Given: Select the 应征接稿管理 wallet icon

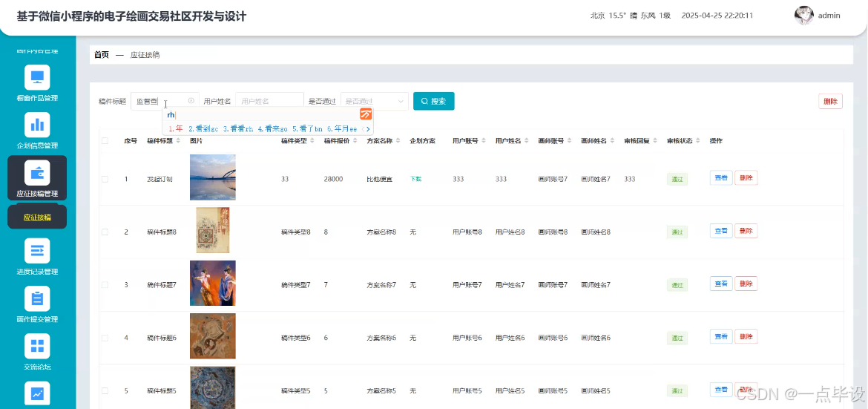Looking at the screenshot, I should click(x=37, y=172).
